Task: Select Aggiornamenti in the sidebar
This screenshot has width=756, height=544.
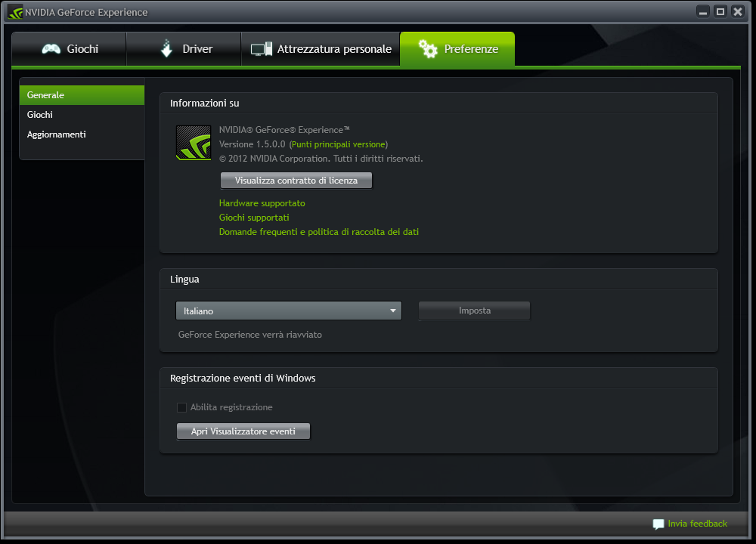Action: 57,134
